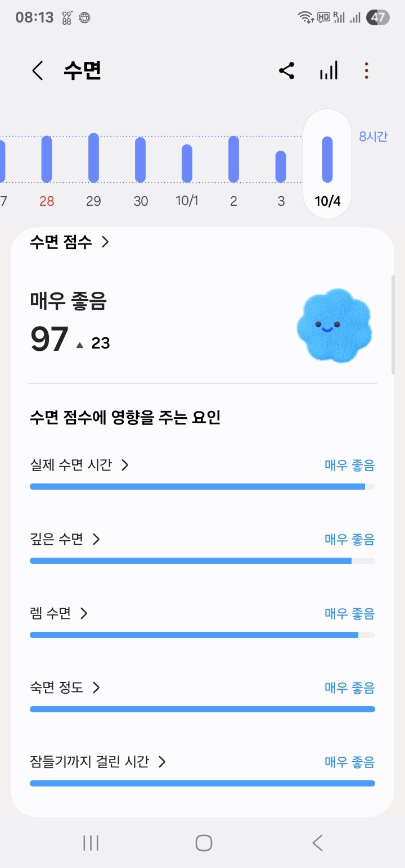Tap the blue fluffy sleep mascot
405x868 pixels.
point(334,325)
